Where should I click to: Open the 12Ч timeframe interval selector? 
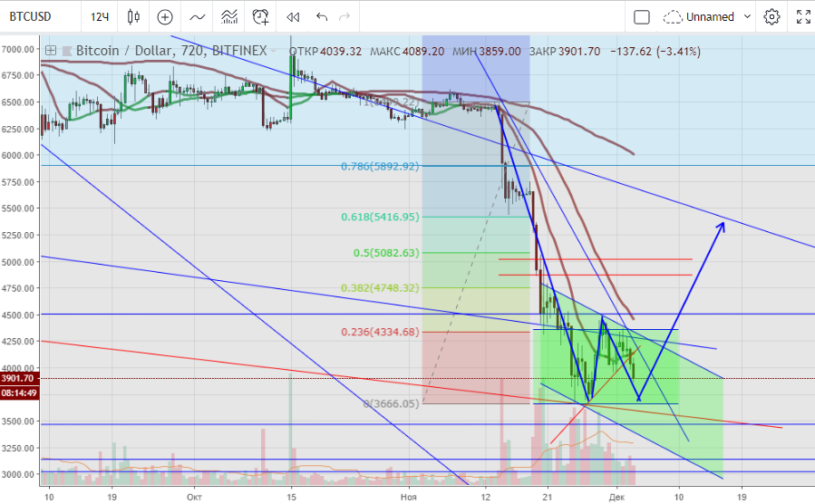point(100,16)
